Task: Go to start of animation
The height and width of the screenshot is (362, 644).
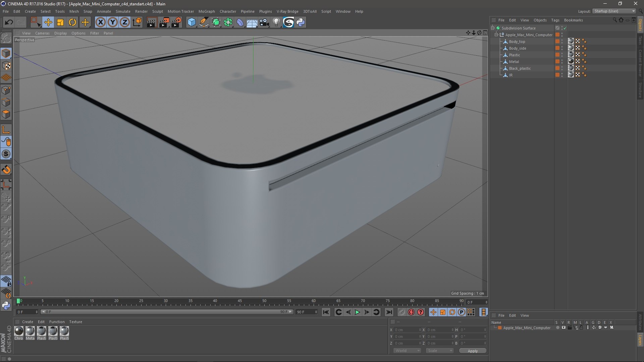Action: coord(326,312)
